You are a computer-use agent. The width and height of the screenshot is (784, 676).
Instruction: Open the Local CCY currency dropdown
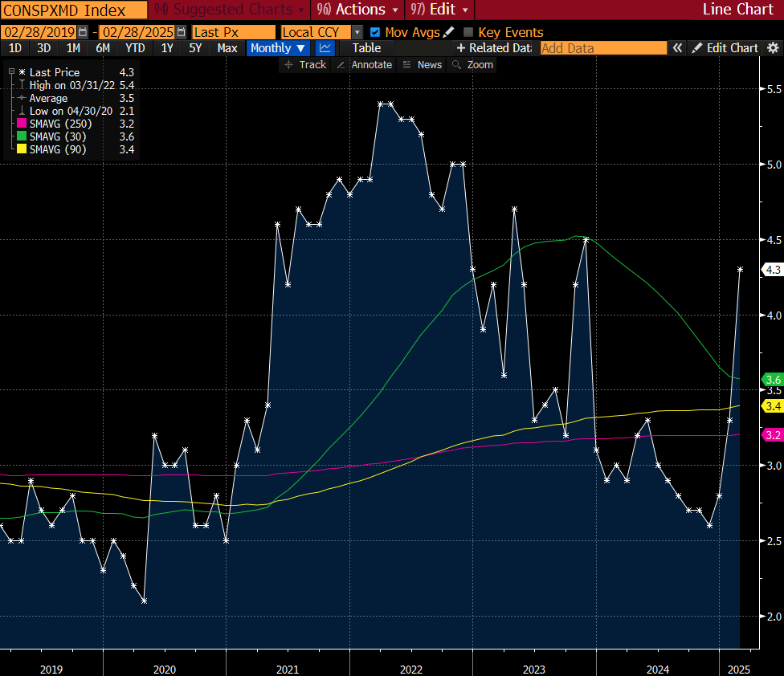pos(357,32)
